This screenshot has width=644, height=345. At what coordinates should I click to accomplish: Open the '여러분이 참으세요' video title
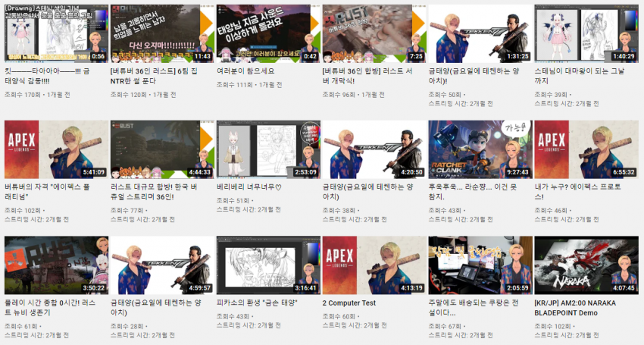(x=245, y=71)
